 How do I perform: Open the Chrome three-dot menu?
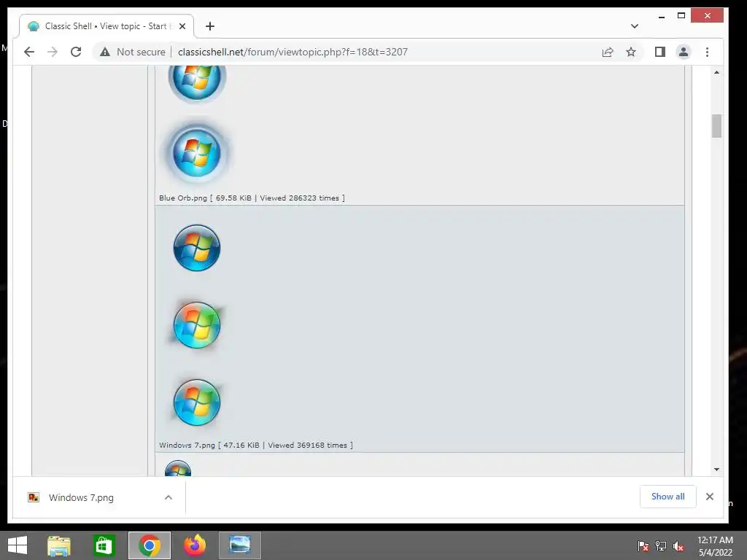pos(707,52)
